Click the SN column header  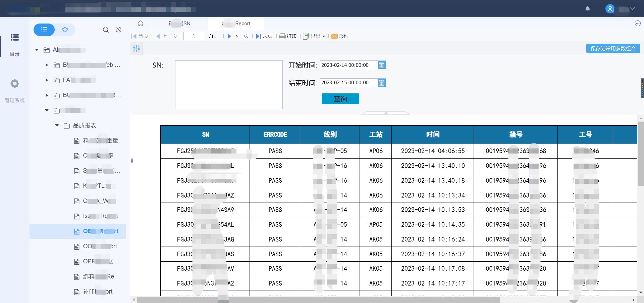coord(205,135)
